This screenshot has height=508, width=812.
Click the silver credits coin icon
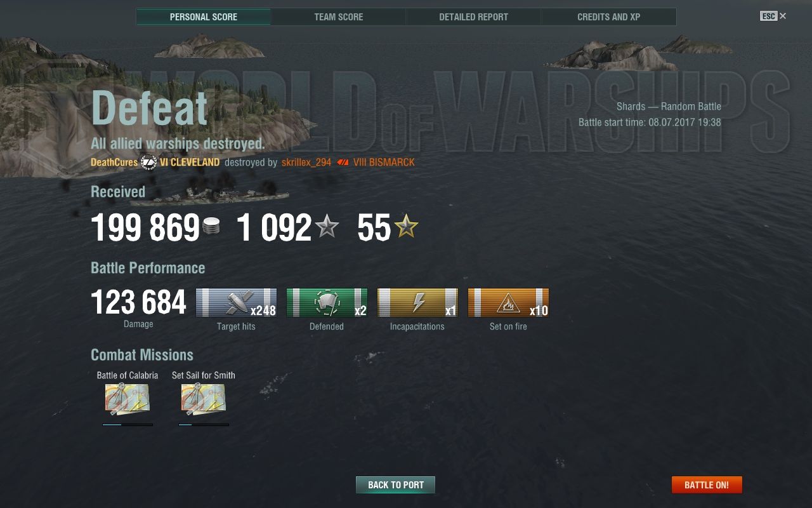tap(211, 227)
